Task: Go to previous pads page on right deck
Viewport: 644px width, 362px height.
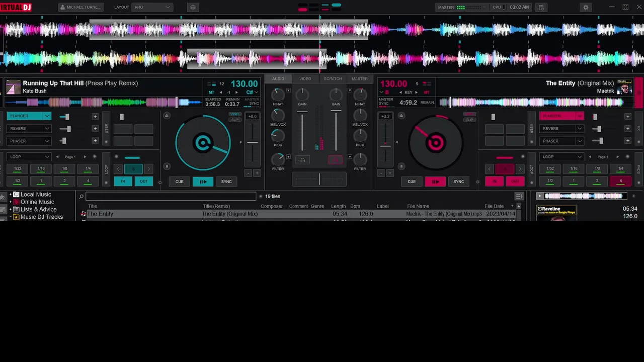Action: pos(590,157)
